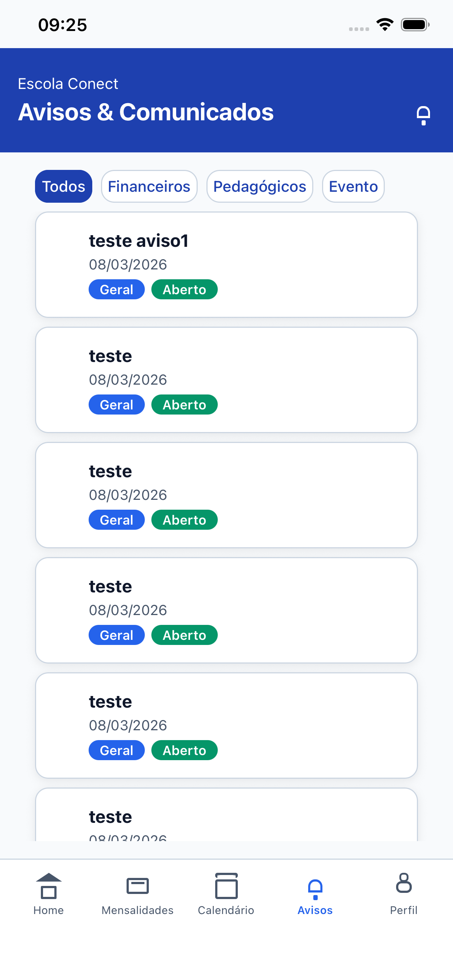Open the teste aviso1 announcement card

[x=226, y=264]
